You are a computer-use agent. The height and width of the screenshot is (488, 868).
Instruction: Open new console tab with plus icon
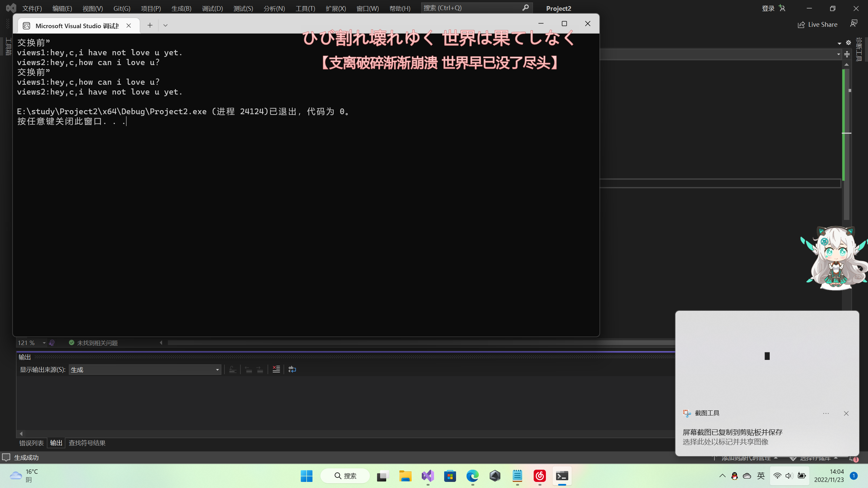pos(150,25)
